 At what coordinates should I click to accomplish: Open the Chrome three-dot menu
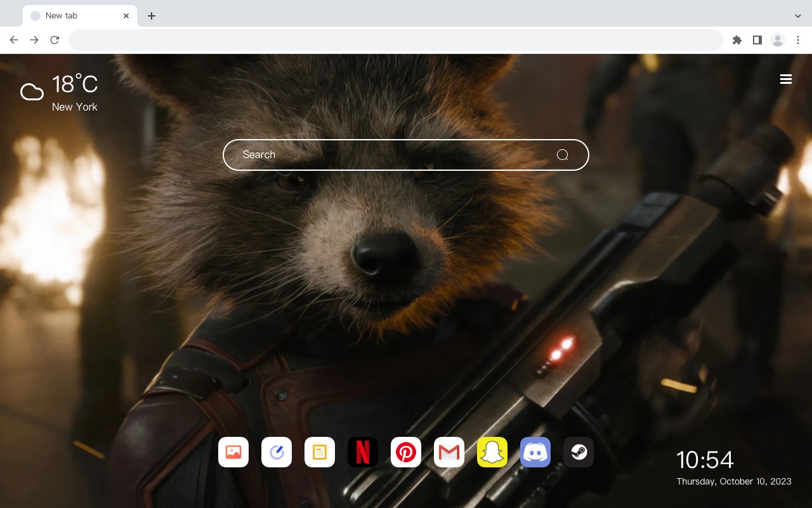(798, 40)
